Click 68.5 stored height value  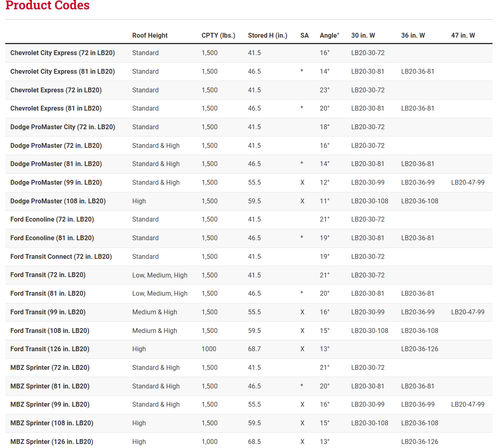[255, 442]
